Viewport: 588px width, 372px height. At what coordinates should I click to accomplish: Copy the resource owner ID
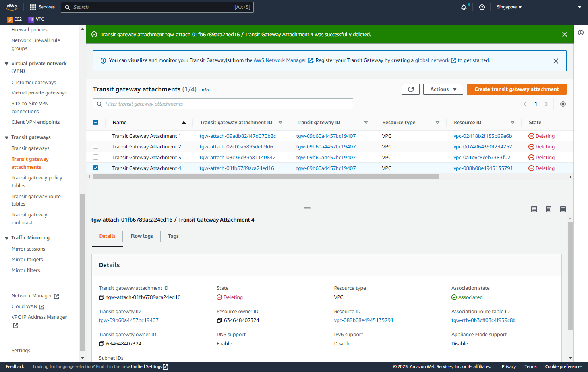[x=219, y=320]
